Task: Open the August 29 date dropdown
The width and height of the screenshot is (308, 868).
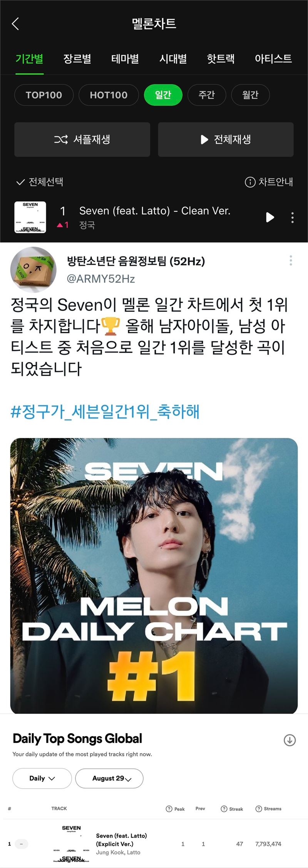Action: (109, 778)
